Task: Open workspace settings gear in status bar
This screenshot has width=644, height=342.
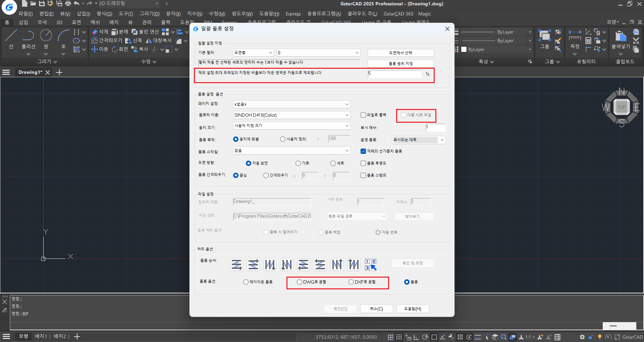Action: 582,337
